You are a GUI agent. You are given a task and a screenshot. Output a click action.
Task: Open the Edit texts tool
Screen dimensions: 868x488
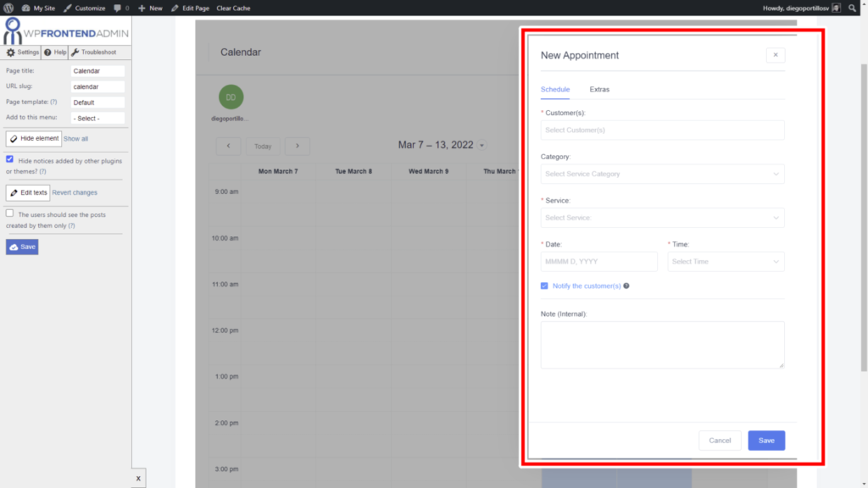(x=28, y=192)
